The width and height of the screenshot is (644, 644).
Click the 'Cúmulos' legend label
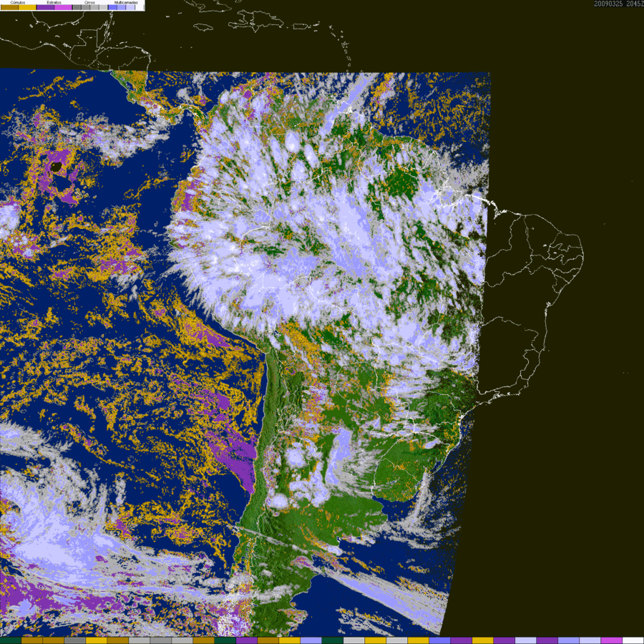tap(18, 2)
